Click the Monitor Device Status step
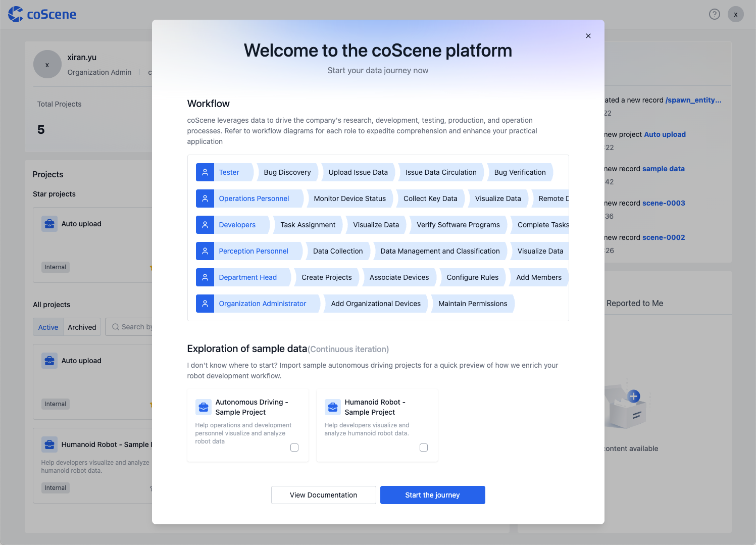 (x=350, y=199)
